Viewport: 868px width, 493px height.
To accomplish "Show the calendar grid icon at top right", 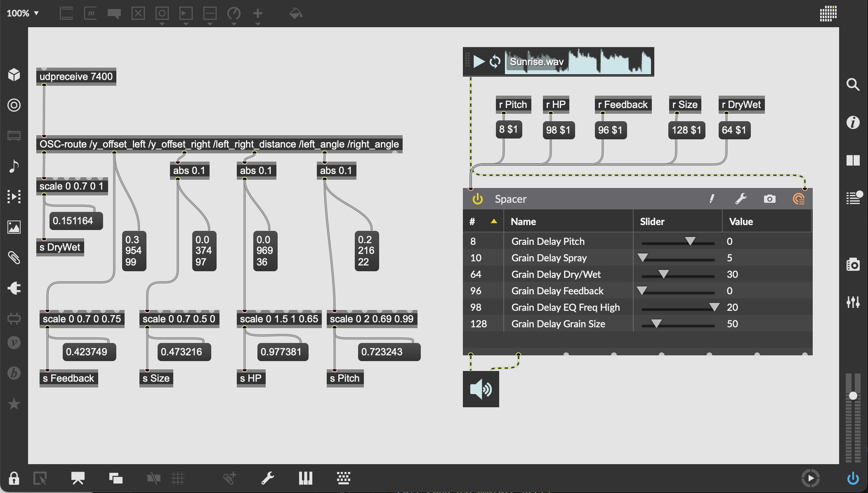I will coord(828,13).
